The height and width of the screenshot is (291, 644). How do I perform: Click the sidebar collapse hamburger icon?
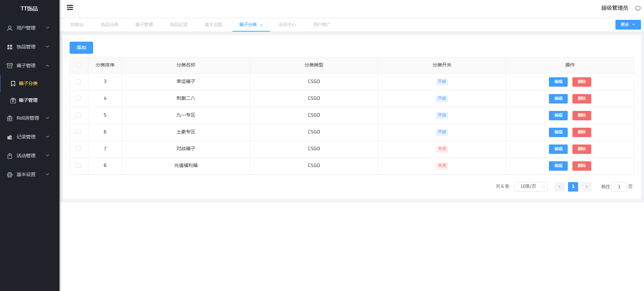tap(70, 7)
